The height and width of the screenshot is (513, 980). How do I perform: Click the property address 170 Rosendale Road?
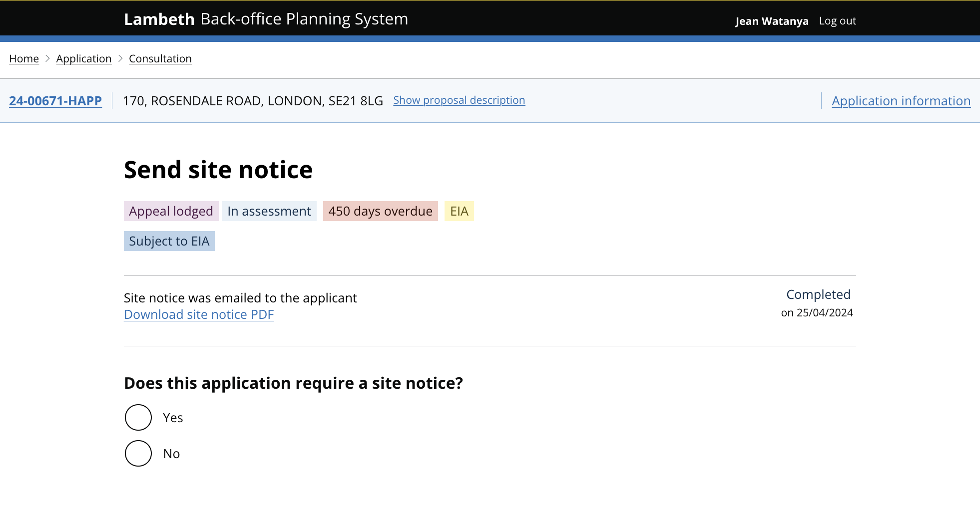tap(253, 101)
